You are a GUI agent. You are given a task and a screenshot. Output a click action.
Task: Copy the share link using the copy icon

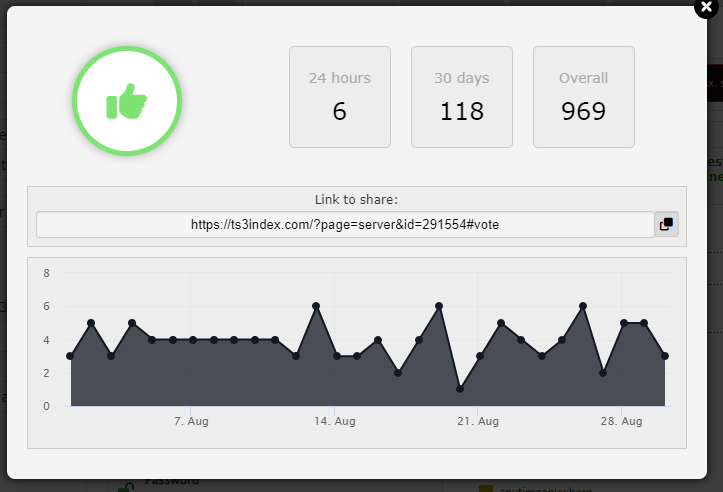[666, 225]
